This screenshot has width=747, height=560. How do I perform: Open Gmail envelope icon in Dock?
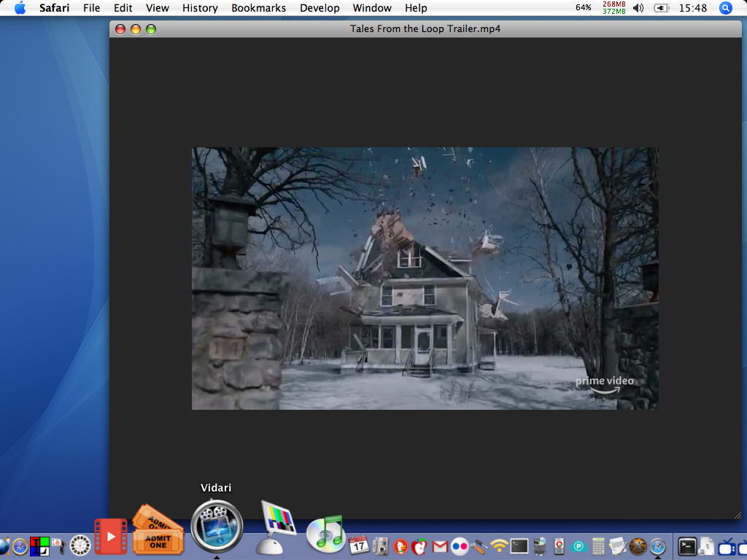[x=440, y=547]
